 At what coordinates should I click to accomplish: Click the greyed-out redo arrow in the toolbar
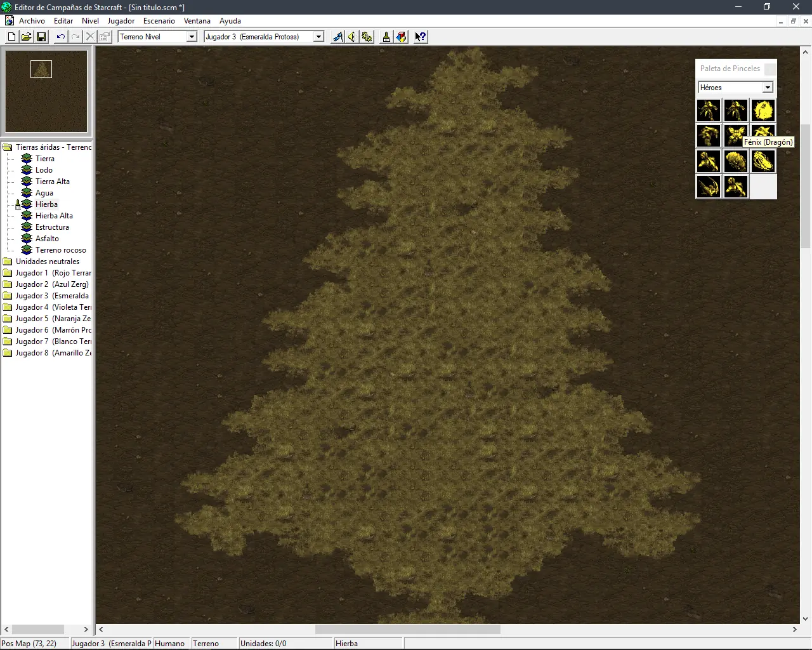pos(75,37)
